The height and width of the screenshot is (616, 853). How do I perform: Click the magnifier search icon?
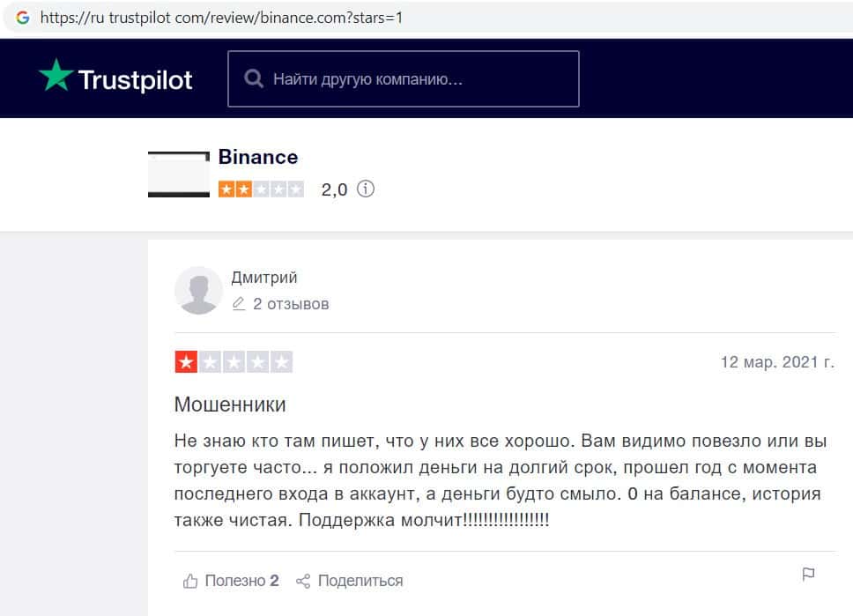tap(254, 79)
